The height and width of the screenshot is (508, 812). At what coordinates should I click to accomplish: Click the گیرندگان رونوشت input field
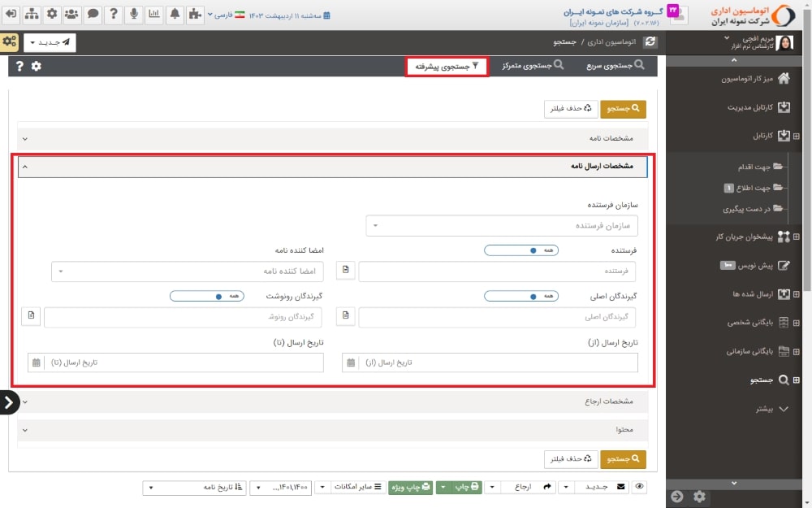[184, 316]
